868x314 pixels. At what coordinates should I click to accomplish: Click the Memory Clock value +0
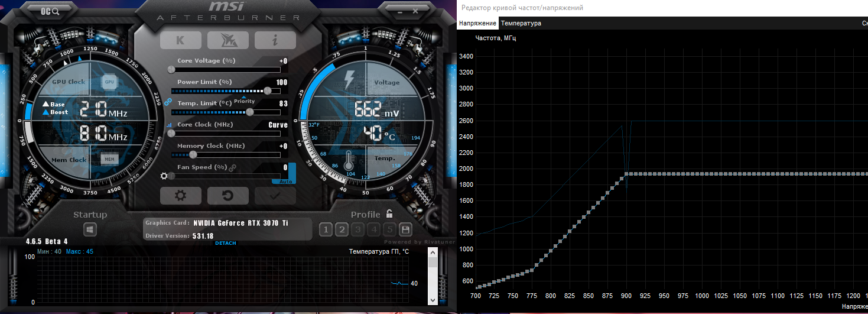coord(284,146)
